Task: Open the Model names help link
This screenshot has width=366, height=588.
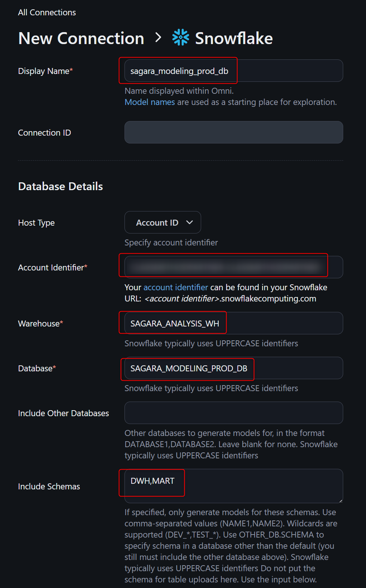Action: click(x=150, y=102)
